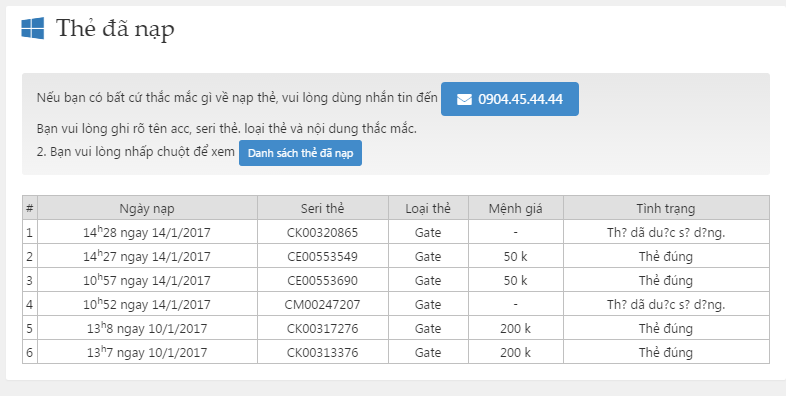Select the serial CE00553690 cell
The width and height of the screenshot is (786, 396).
pyautogui.click(x=323, y=280)
